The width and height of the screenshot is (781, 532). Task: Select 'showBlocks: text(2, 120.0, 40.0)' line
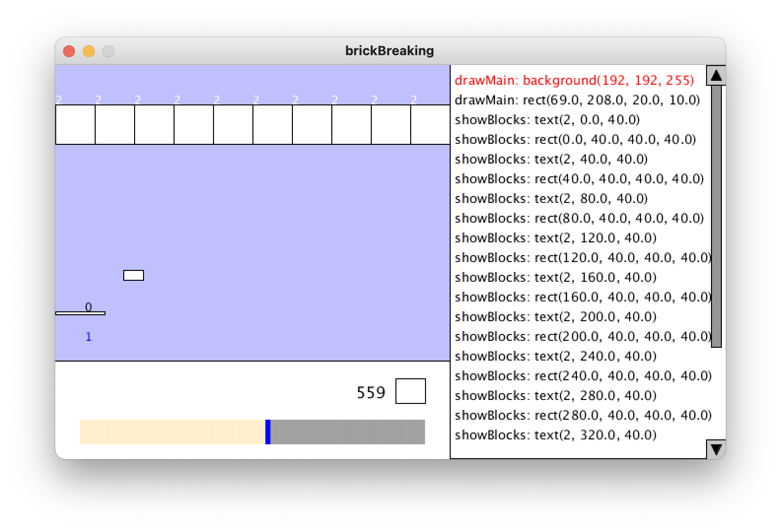click(556, 238)
